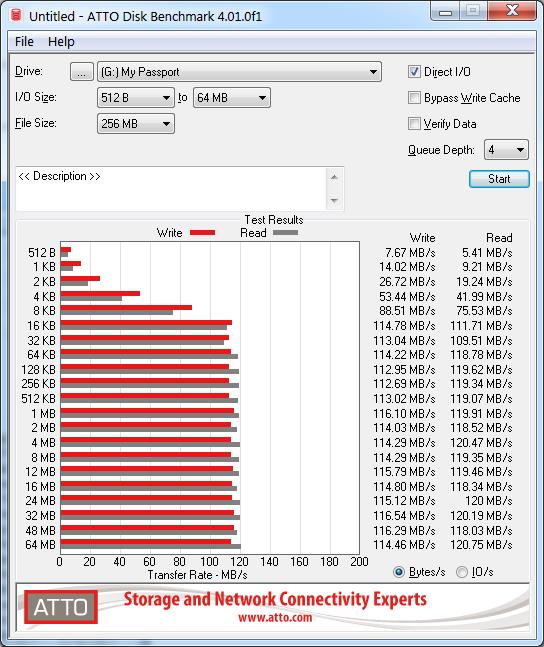This screenshot has width=544, height=647.
Task: Click the browse drive ellipsis button
Action: click(x=82, y=72)
